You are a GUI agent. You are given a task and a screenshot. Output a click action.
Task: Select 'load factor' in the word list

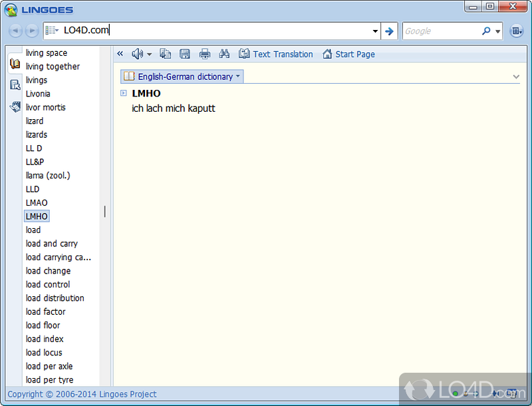pyautogui.click(x=46, y=311)
